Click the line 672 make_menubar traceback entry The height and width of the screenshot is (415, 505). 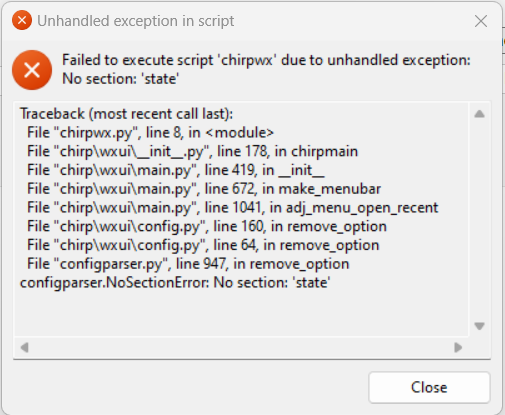(x=204, y=189)
